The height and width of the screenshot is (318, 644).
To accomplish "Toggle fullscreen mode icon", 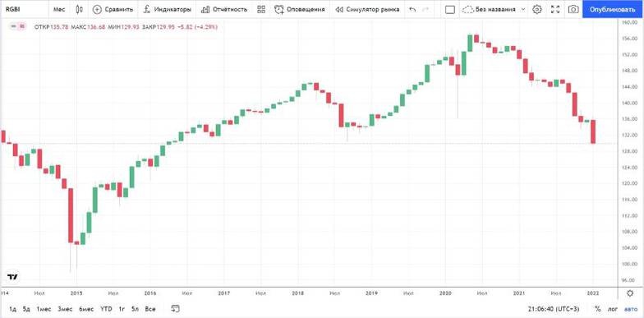I will (555, 9).
